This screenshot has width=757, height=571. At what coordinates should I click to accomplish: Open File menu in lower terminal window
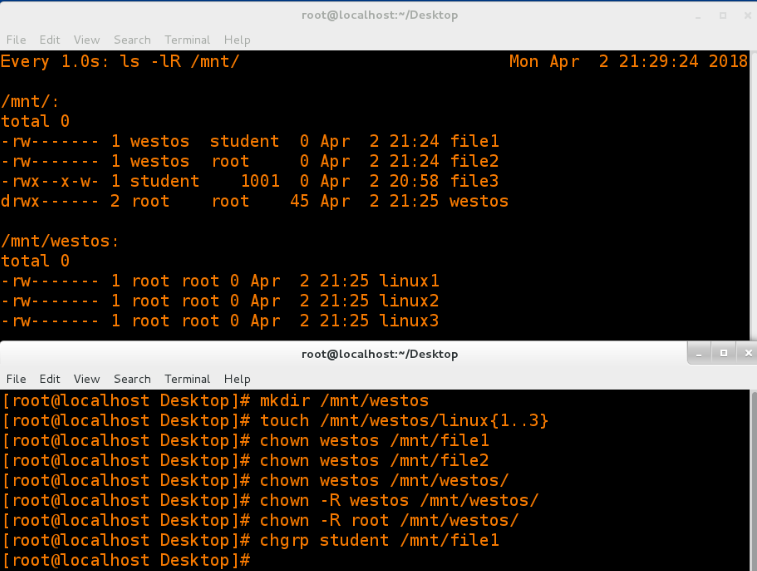point(16,379)
